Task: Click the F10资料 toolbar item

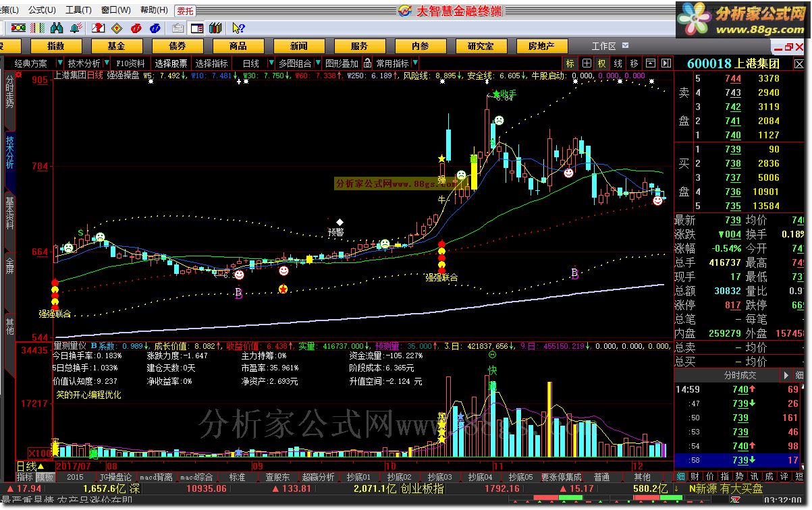Action: pyautogui.click(x=130, y=63)
